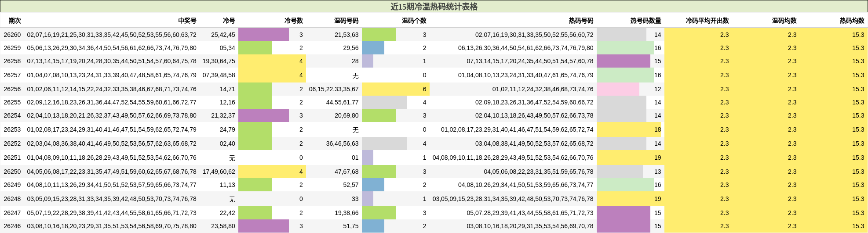The width and height of the screenshot is (868, 233).
Task: Select period cell 26259
Action: [12, 48]
